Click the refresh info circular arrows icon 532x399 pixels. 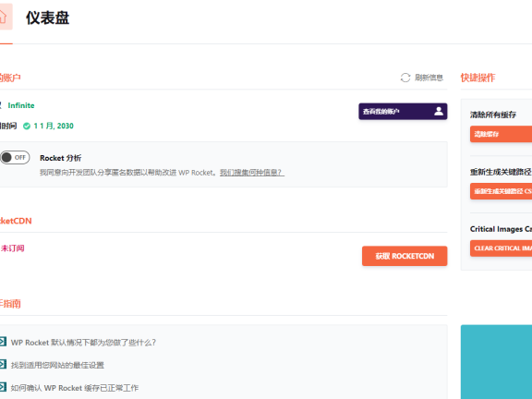(405, 78)
